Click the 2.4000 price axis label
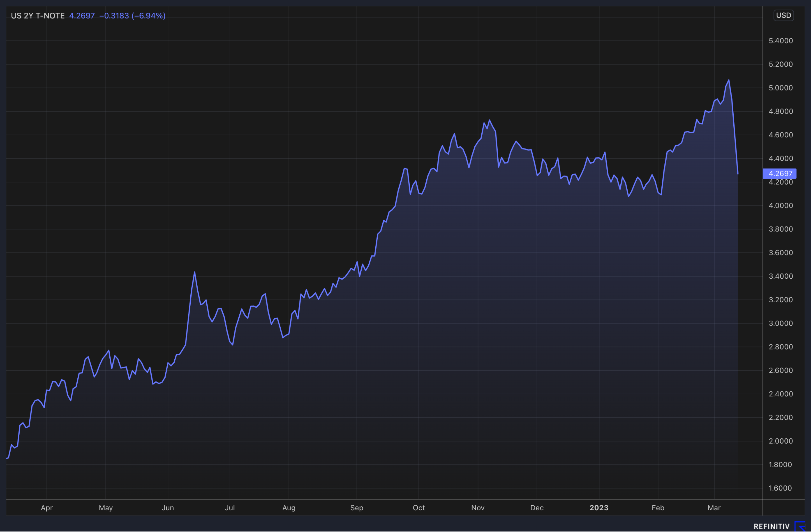811x532 pixels. pos(781,394)
